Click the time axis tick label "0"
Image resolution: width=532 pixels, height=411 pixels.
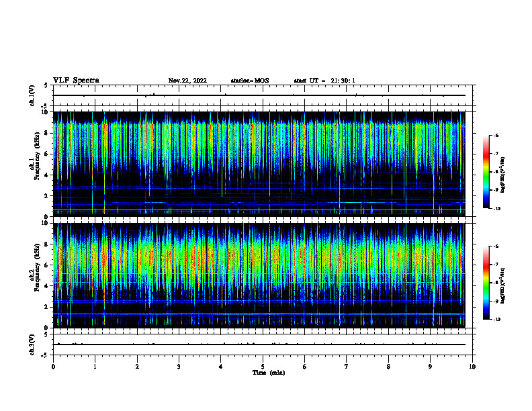point(53,367)
